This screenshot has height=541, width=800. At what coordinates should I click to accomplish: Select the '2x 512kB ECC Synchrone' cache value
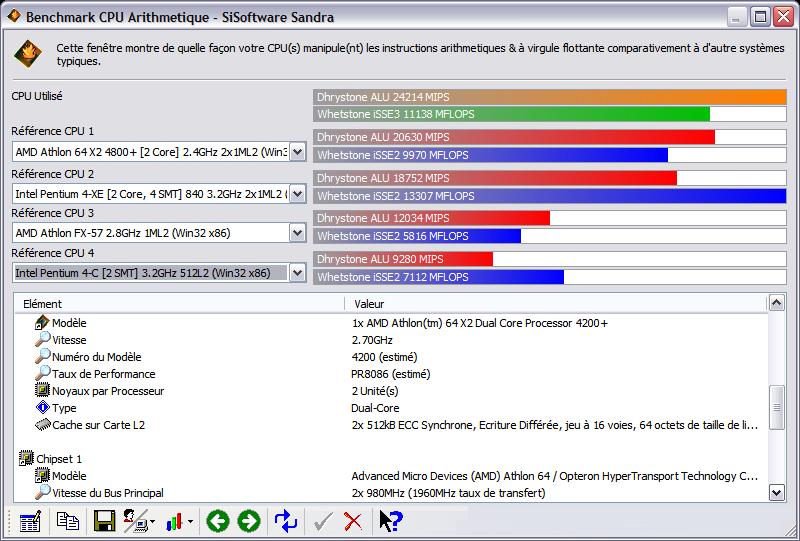[x=555, y=425]
